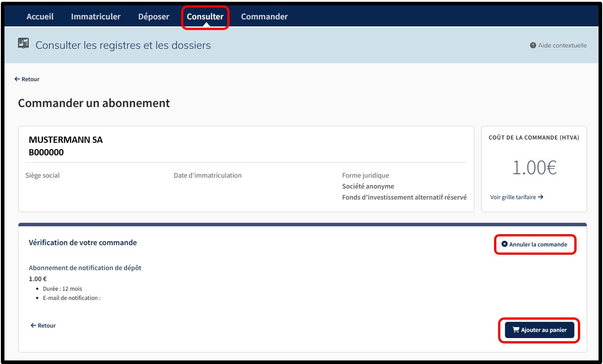The height and width of the screenshot is (364, 603).
Task: Click the back arrow in the order verification panel
Action: click(x=33, y=325)
